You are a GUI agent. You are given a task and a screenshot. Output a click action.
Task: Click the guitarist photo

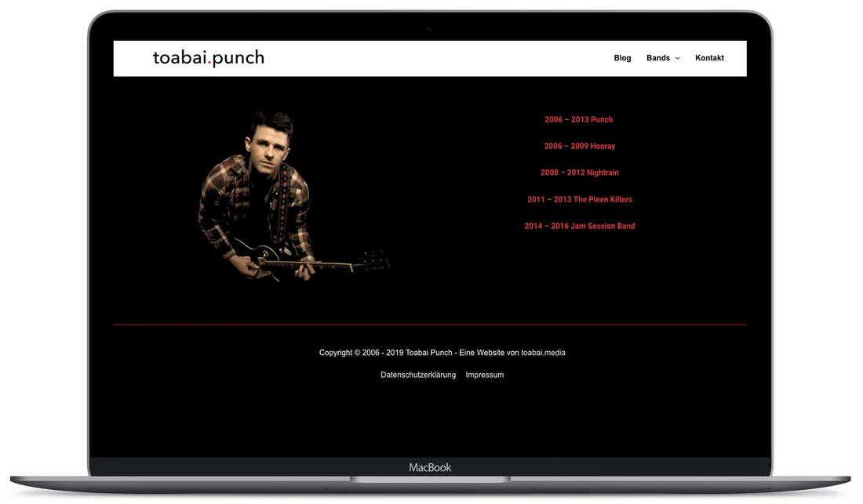tap(293, 197)
